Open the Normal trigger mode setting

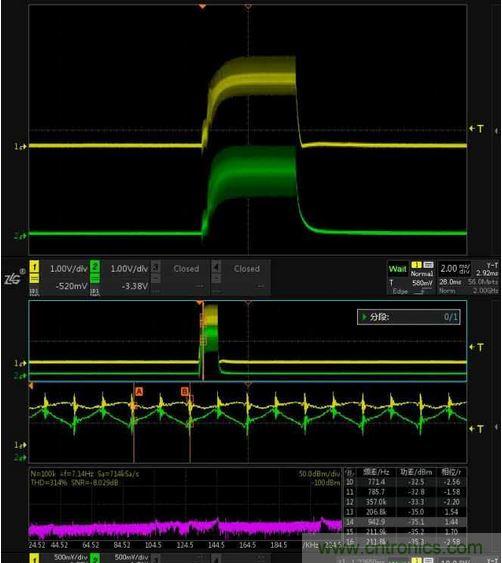[422, 274]
